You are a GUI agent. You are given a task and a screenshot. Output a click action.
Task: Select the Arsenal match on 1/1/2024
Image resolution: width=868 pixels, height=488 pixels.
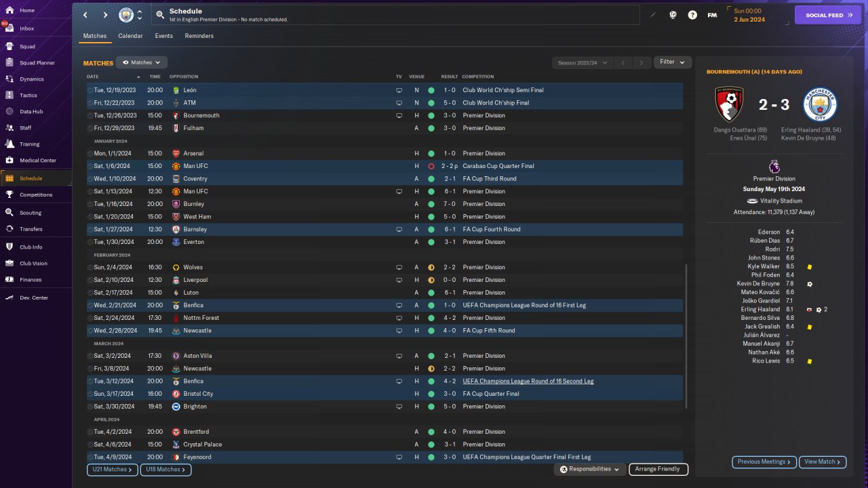point(384,154)
